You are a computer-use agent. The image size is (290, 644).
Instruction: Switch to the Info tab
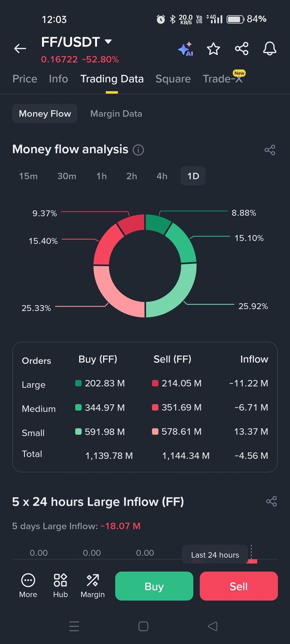pyautogui.click(x=58, y=79)
